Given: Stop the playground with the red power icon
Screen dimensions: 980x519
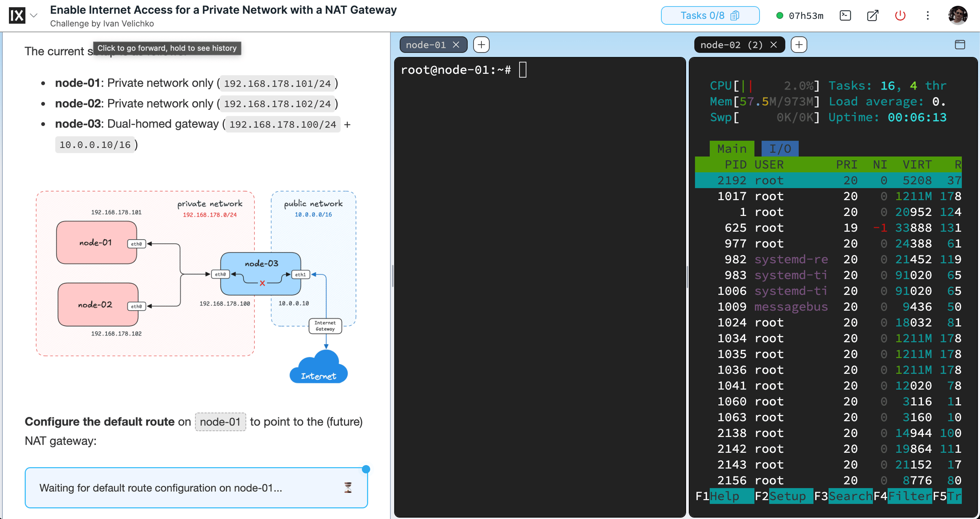Looking at the screenshot, I should pos(900,16).
